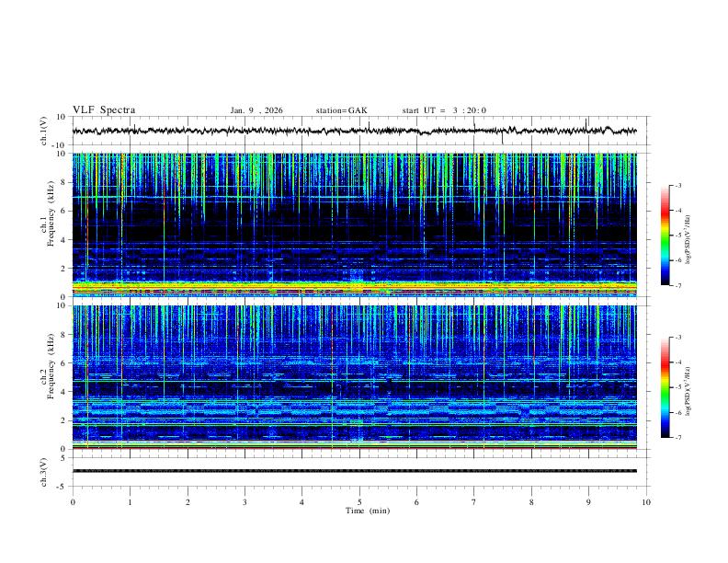
Task: Click the "station=GAK" header label
Action: [x=341, y=110]
